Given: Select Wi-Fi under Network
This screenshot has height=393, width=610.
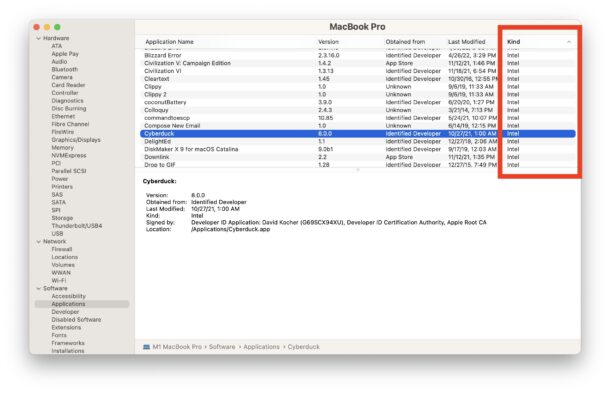Looking at the screenshot, I should (59, 280).
